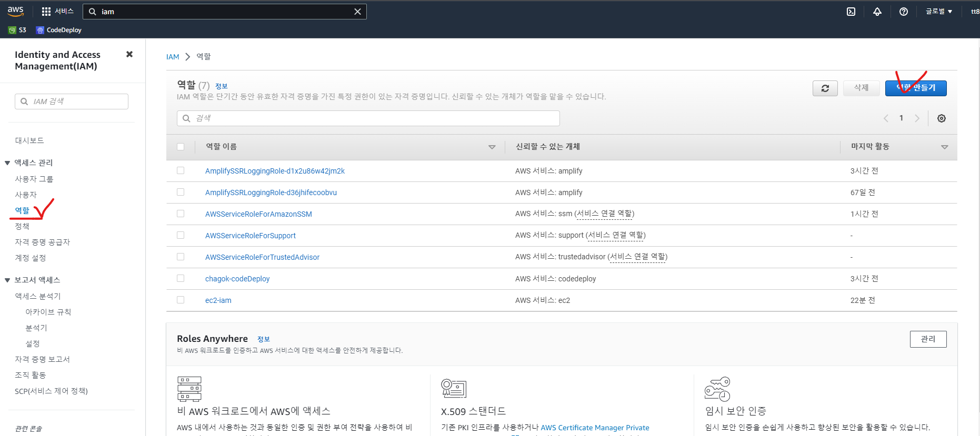Open 계정 설정 in the sidebar
Viewport: 980px width, 436px height.
(x=31, y=258)
